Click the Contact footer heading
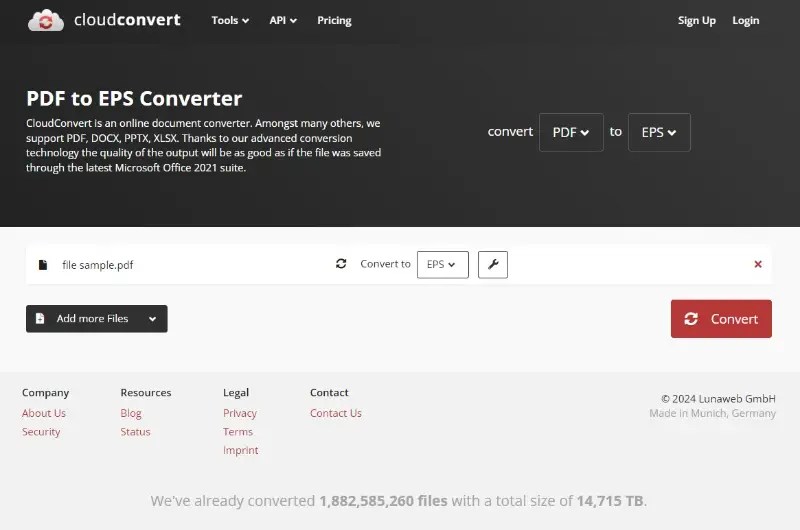The width and height of the screenshot is (800, 530). coord(329,392)
